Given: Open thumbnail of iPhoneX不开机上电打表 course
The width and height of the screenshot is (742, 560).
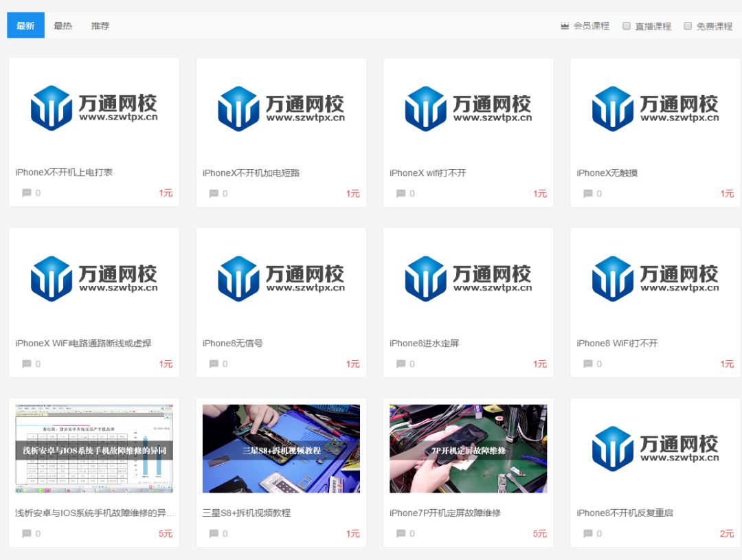Looking at the screenshot, I should point(94,109).
